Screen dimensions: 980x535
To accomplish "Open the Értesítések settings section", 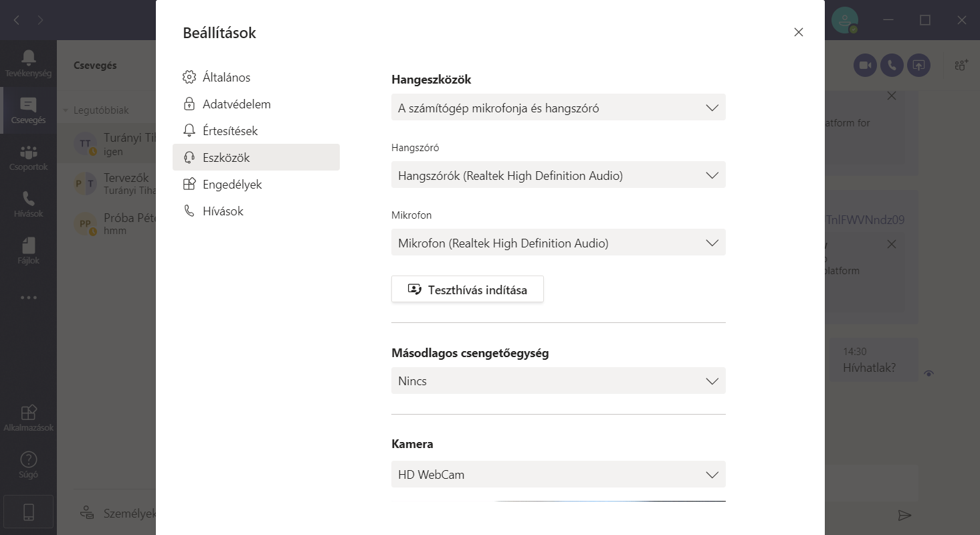I will click(230, 131).
